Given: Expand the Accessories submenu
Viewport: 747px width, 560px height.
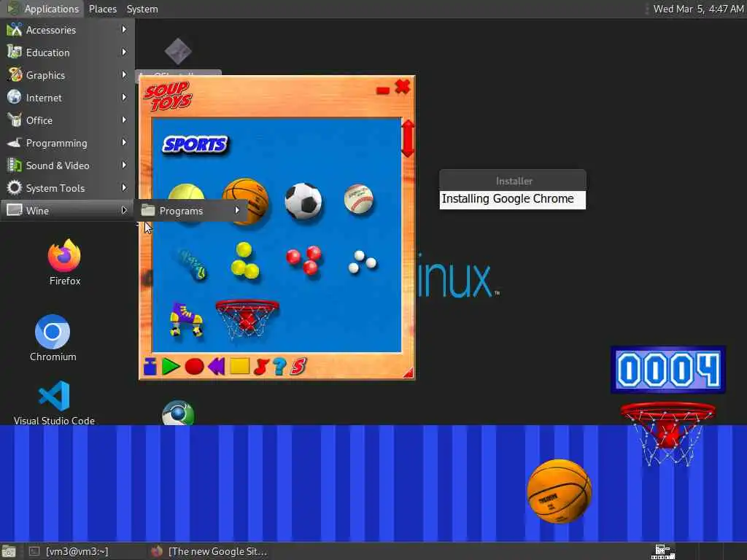Looking at the screenshot, I should click(67, 29).
